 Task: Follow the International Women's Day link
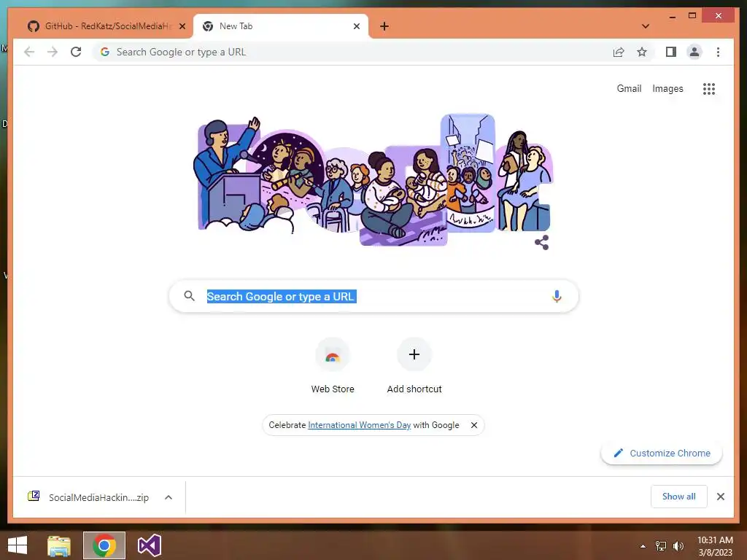pyautogui.click(x=359, y=425)
